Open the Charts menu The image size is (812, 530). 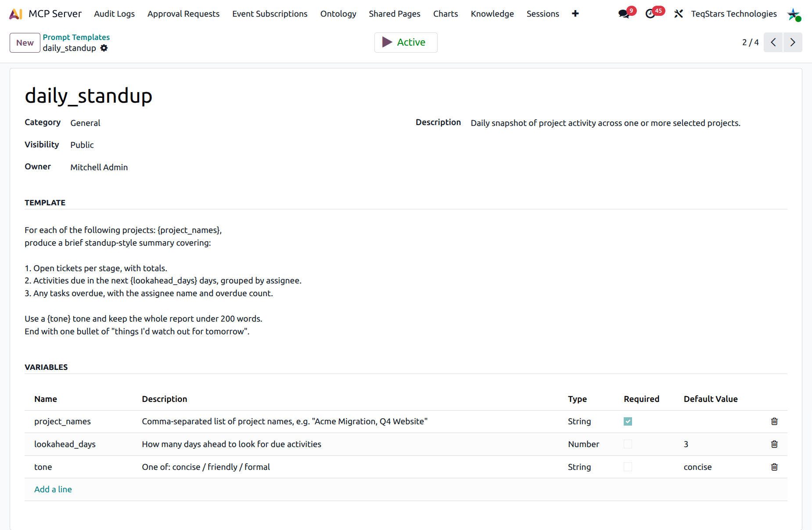tap(446, 14)
